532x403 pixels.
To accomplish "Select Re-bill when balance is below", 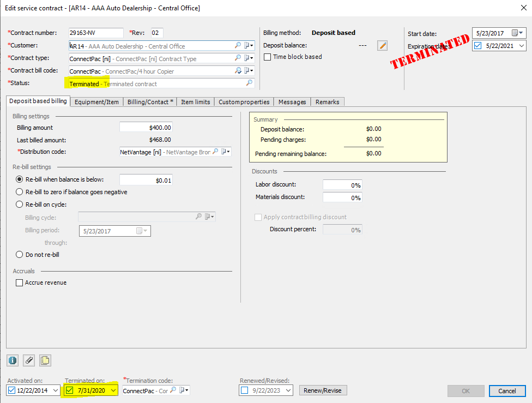I will click(x=19, y=179).
